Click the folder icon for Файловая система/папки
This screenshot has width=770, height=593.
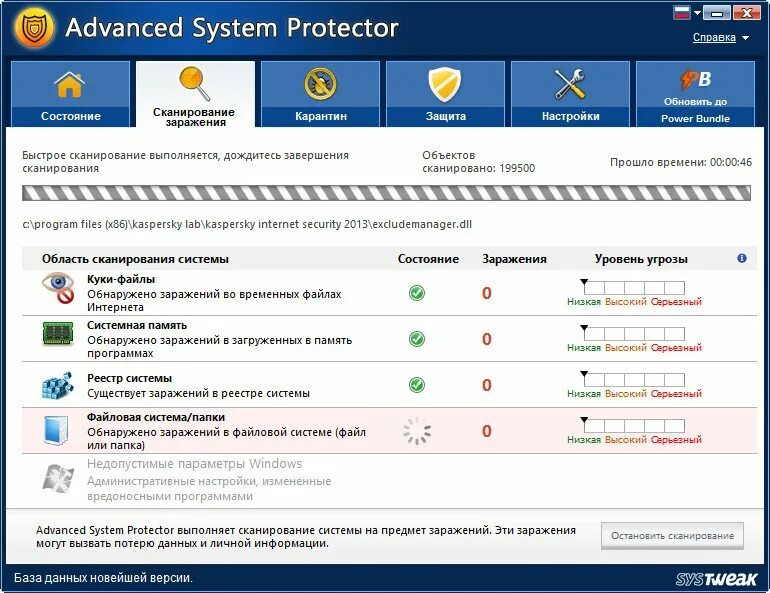click(x=56, y=431)
